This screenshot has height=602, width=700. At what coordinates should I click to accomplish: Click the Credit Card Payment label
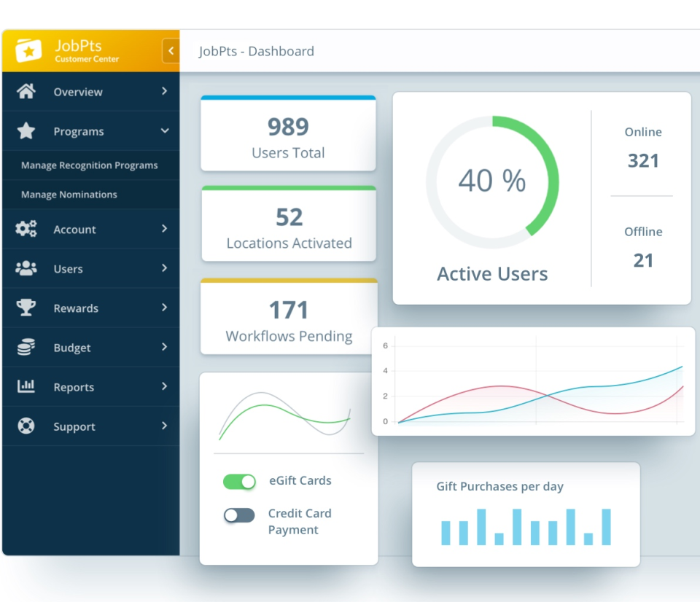[300, 521]
